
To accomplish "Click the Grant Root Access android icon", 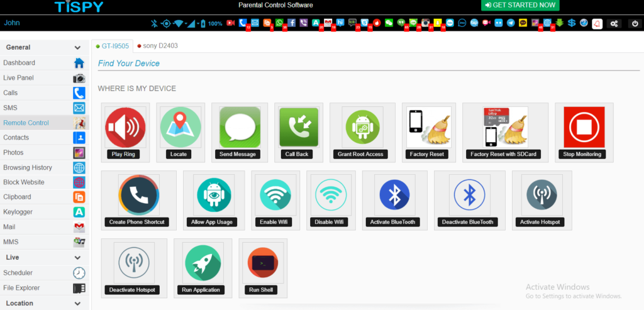I will (x=363, y=127).
